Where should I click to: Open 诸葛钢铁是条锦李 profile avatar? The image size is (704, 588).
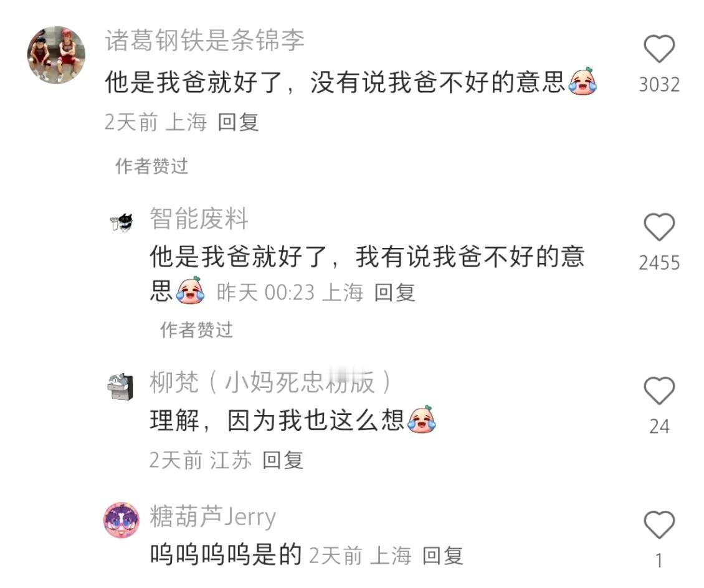pos(56,55)
